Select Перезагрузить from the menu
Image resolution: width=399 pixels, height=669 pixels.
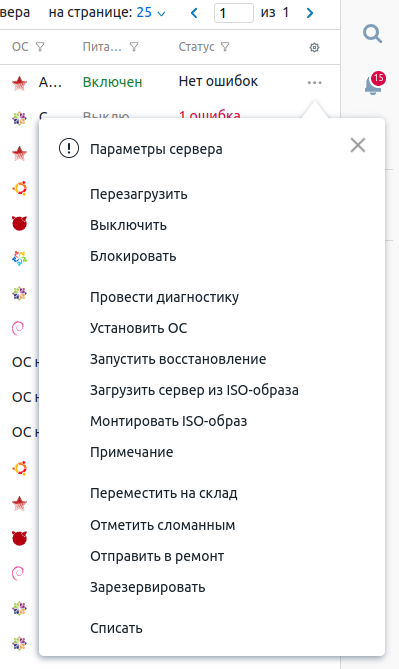click(x=139, y=194)
